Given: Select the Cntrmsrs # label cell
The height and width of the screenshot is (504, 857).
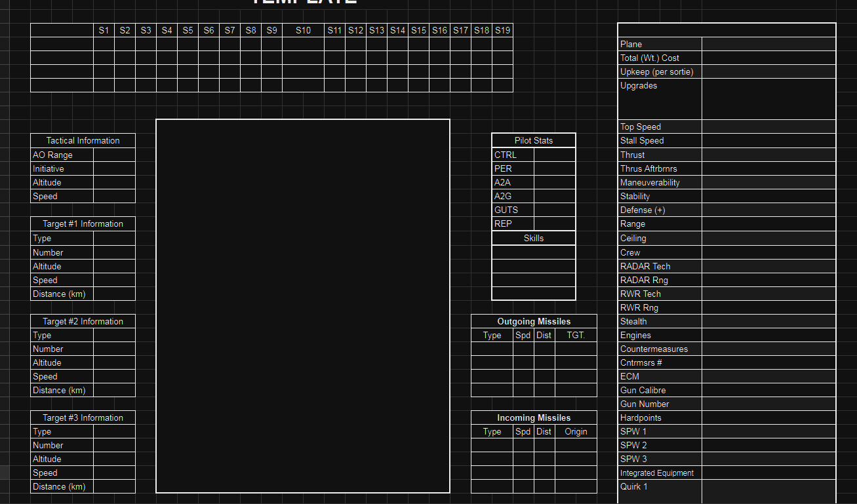Looking at the screenshot, I should (660, 362).
